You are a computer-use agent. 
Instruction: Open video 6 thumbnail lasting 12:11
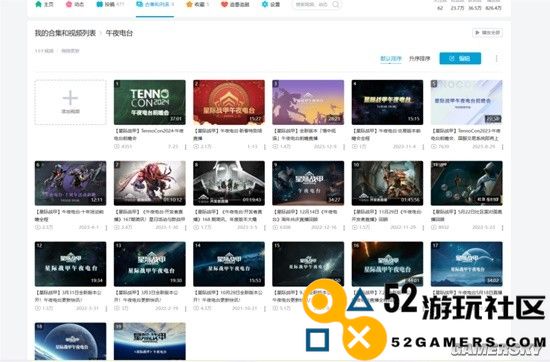(x=70, y=183)
